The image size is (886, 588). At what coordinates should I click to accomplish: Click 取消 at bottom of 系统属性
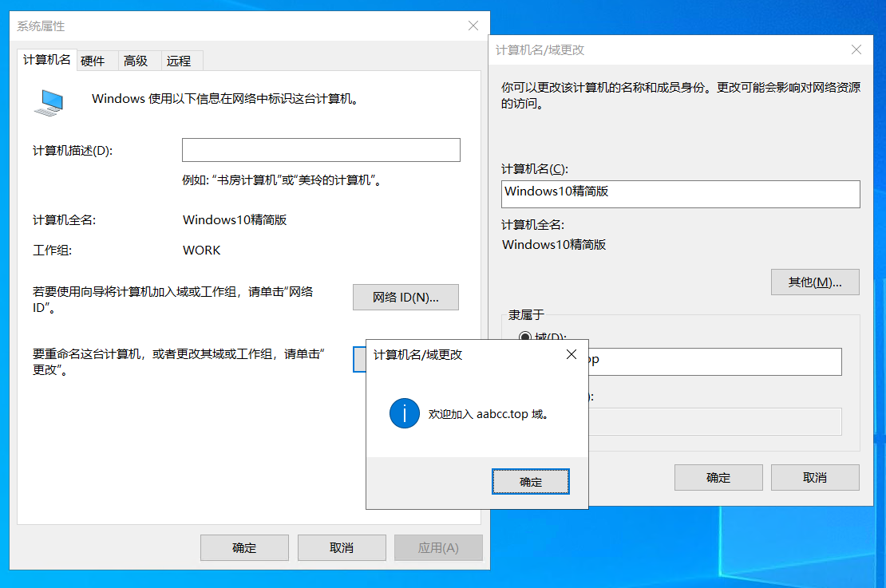tap(341, 547)
